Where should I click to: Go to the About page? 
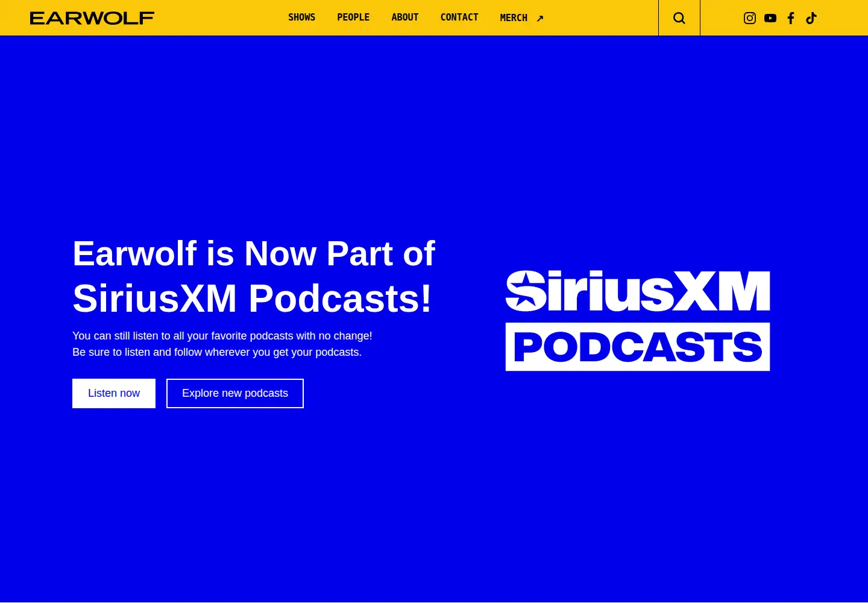click(405, 17)
